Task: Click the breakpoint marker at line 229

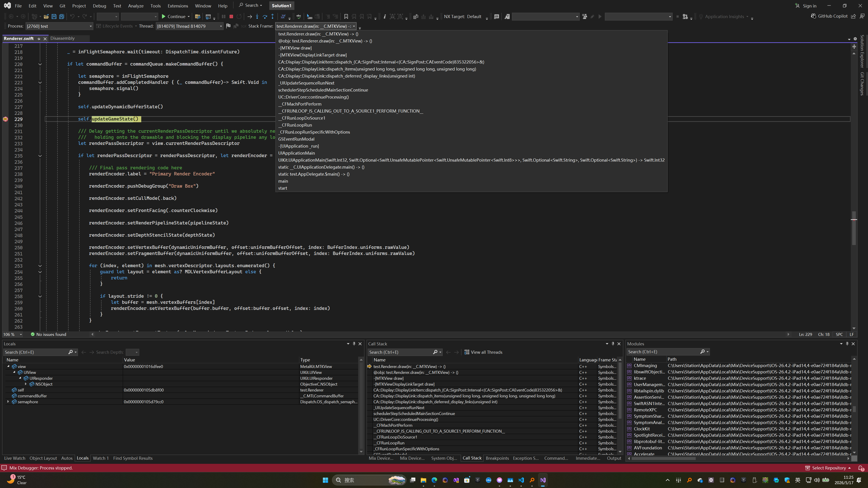Action: (5, 119)
